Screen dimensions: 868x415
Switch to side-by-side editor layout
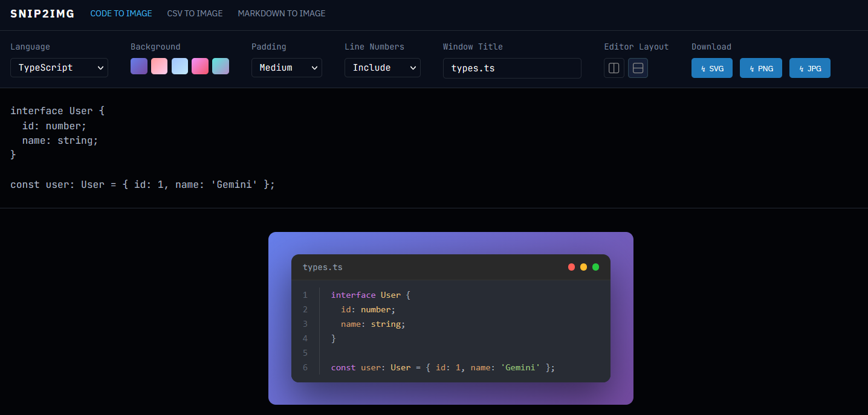click(x=614, y=68)
